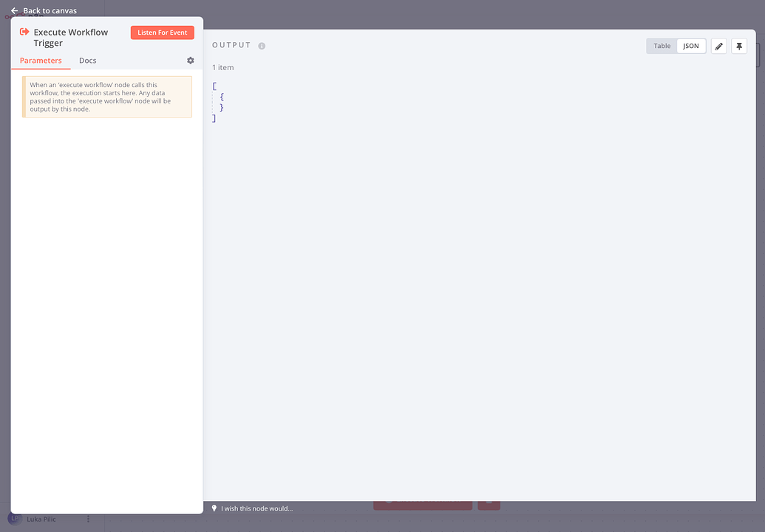The width and height of the screenshot is (765, 532).
Task: Switch output display to Table
Action: point(662,46)
